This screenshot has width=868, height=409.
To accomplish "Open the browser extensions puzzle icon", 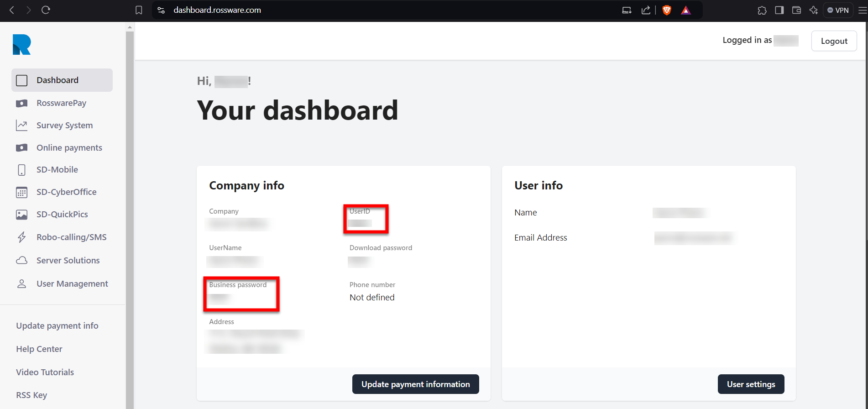I will pos(762,10).
